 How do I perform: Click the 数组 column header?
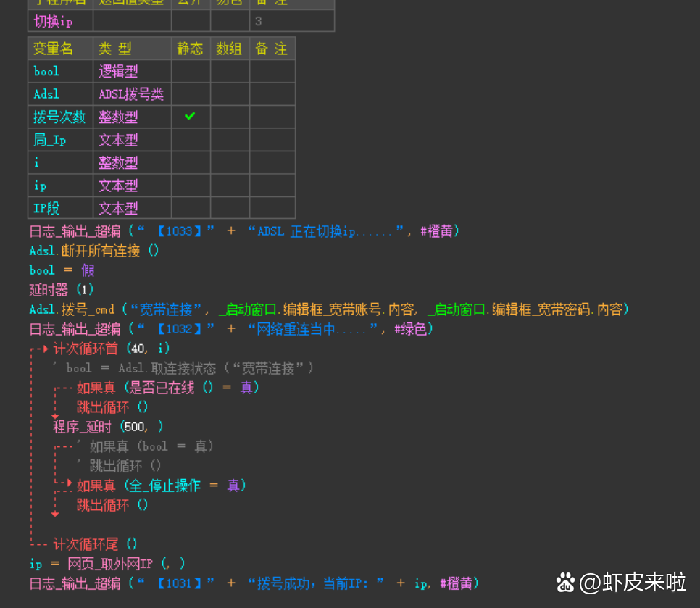tap(229, 49)
